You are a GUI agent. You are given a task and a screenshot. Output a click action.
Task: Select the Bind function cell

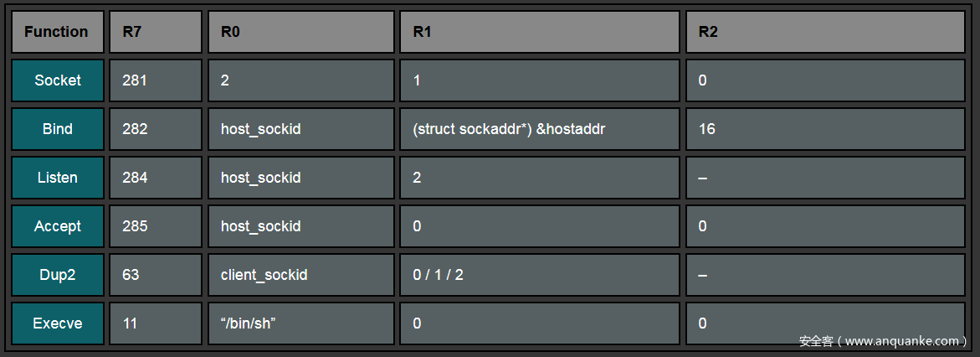pos(57,129)
